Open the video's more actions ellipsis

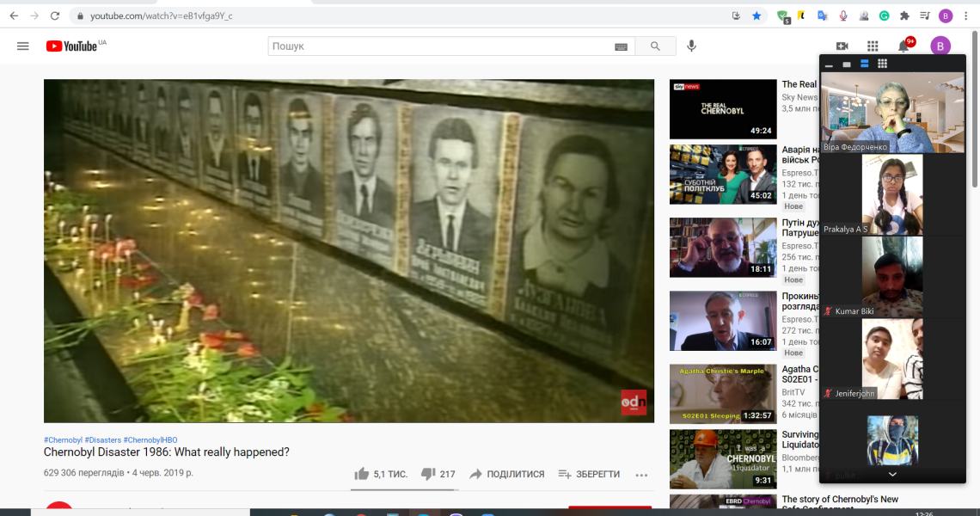641,475
